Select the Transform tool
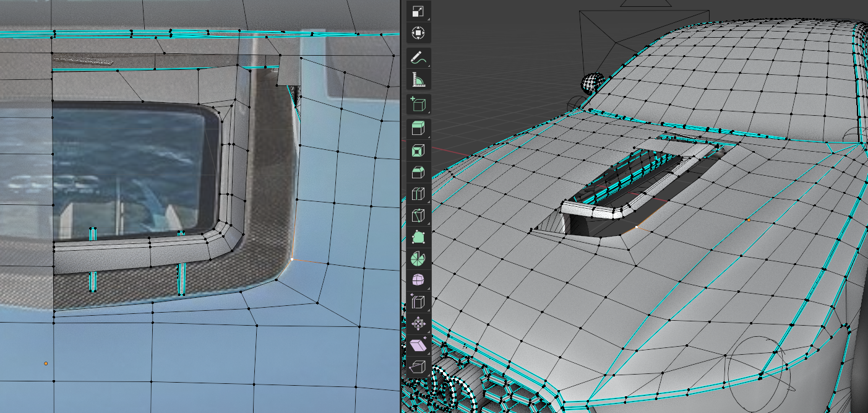Screen dimensions: 868x413 (x=418, y=33)
